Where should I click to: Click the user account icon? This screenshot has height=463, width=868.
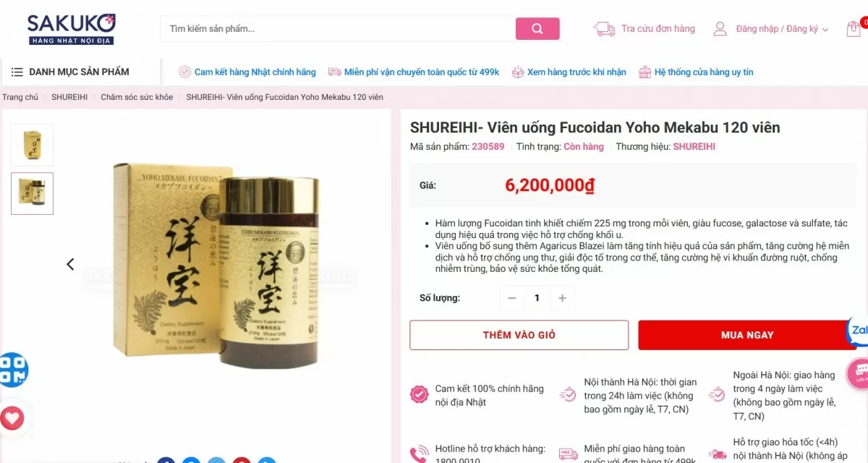coord(720,29)
